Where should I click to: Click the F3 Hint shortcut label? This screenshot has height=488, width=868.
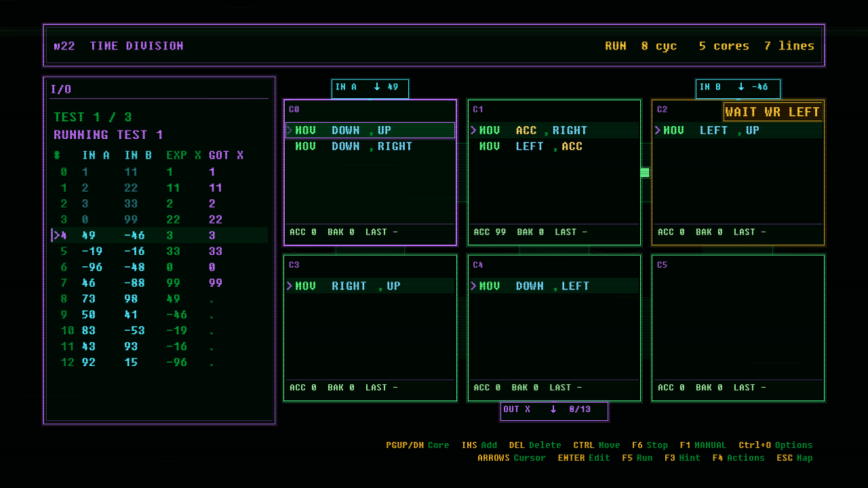coord(682,458)
